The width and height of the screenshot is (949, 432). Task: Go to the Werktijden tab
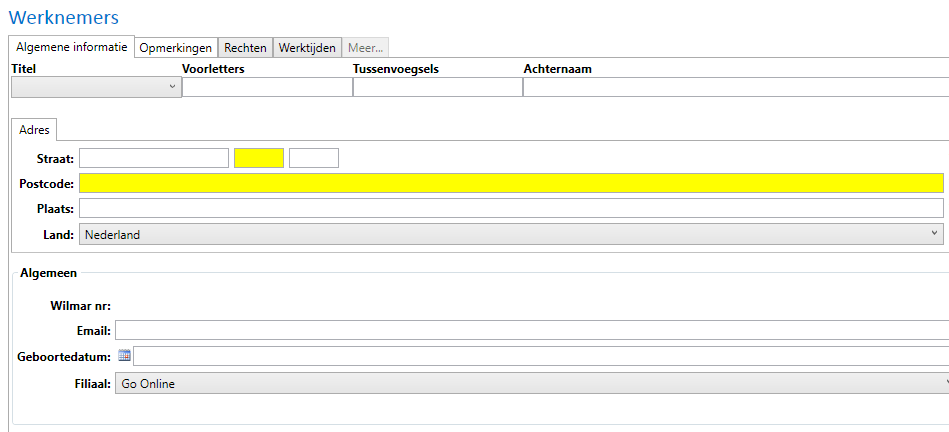[x=307, y=47]
